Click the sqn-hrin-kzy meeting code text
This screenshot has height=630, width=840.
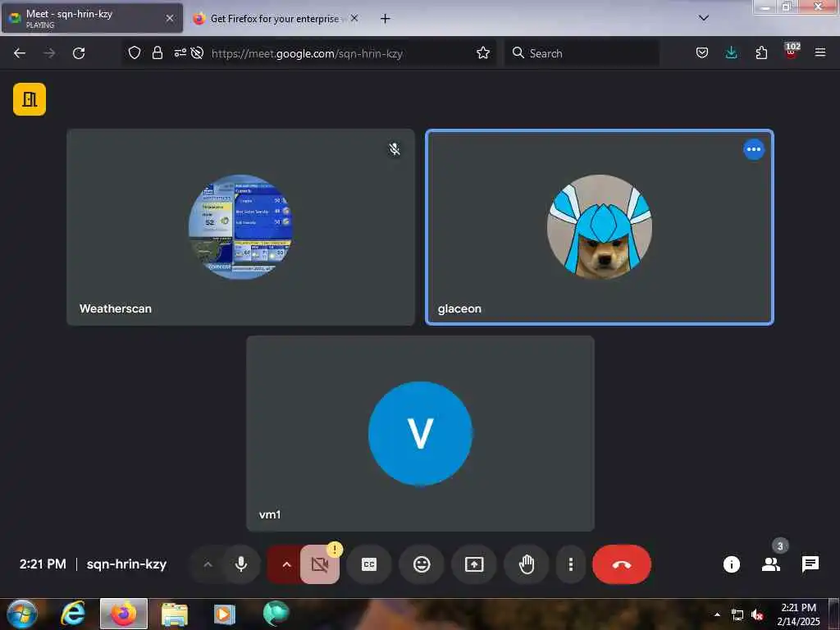[127, 564]
